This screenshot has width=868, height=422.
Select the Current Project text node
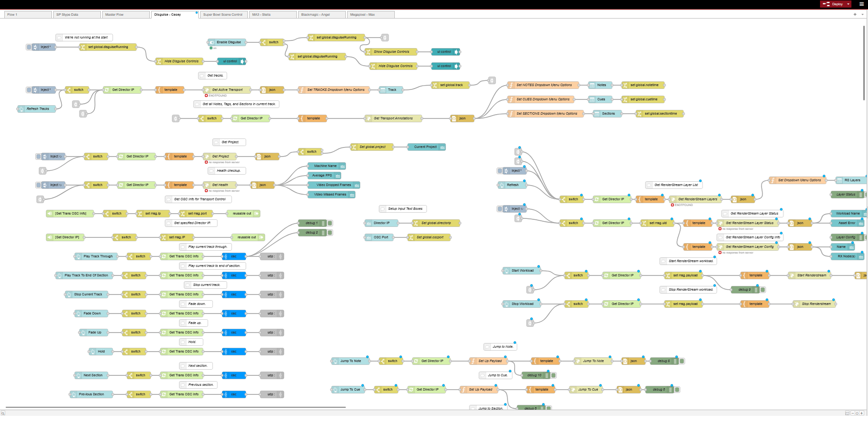(427, 147)
